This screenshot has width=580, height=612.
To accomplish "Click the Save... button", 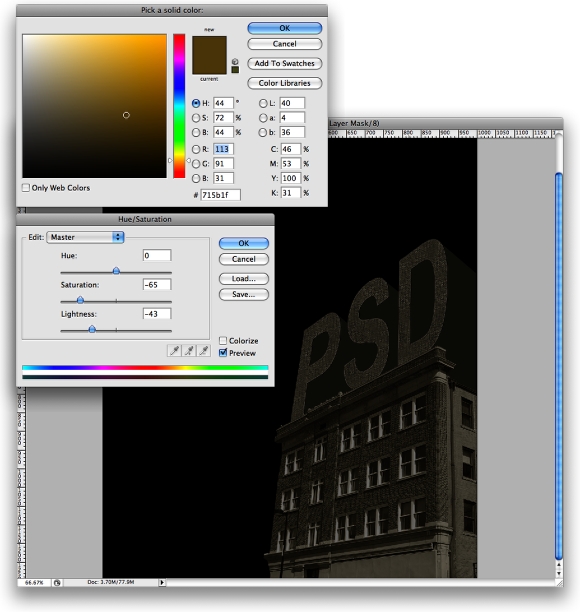I will coord(244,294).
